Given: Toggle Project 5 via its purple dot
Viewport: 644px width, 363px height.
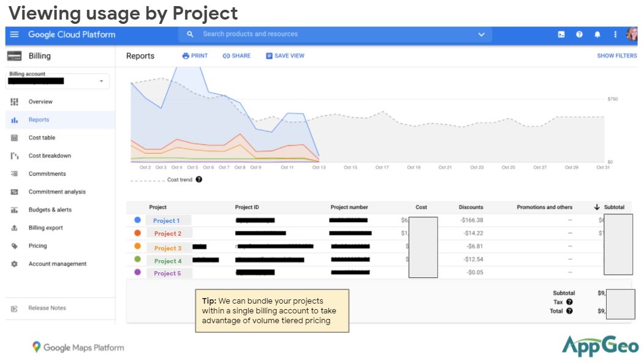Looking at the screenshot, I should pos(138,272).
